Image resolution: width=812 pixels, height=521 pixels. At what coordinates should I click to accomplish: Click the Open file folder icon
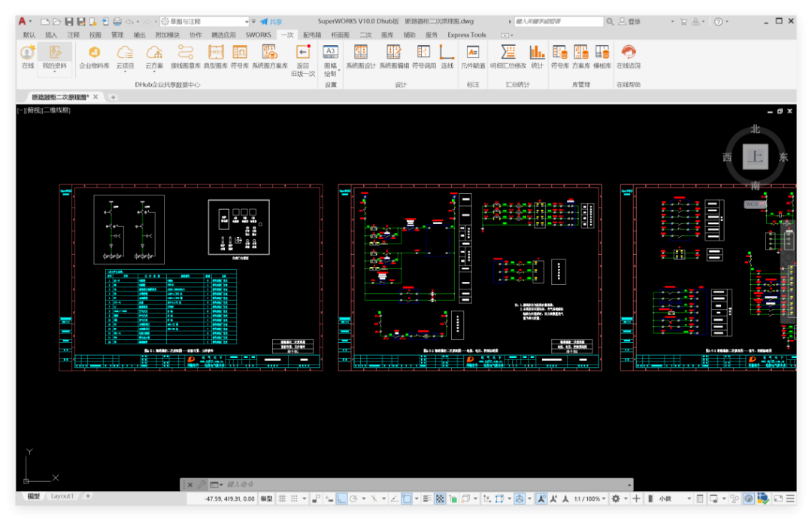coord(56,21)
